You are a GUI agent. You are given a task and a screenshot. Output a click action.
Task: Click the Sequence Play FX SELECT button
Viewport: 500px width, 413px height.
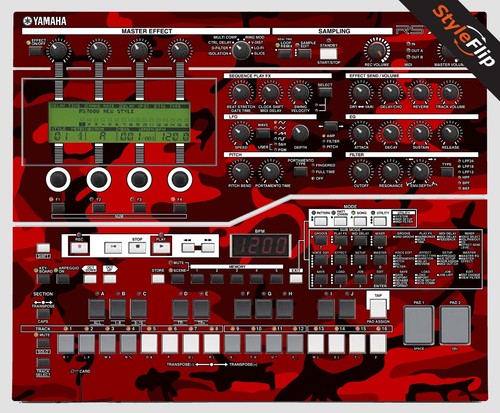[325, 92]
